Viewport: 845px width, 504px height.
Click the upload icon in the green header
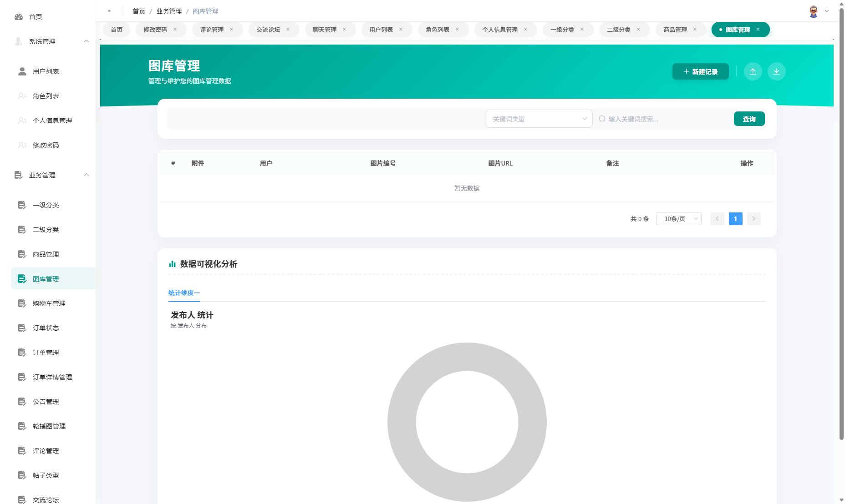753,71
